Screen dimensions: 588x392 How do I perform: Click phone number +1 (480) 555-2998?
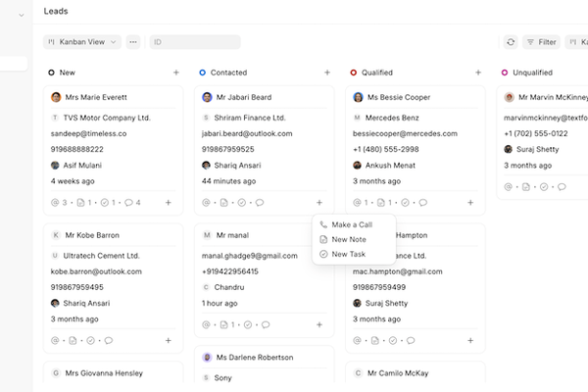(x=385, y=149)
